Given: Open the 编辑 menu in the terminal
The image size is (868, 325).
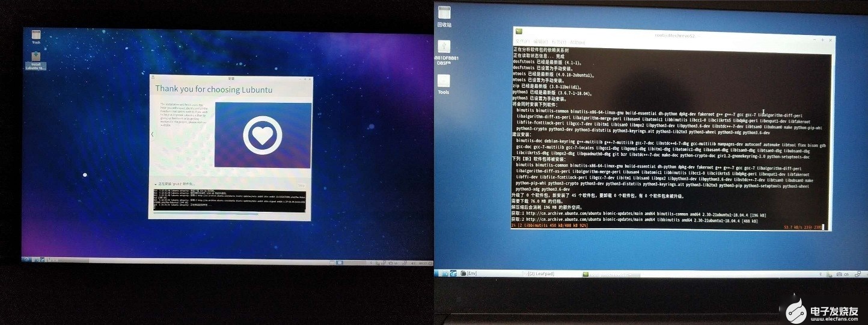Looking at the screenshot, I should [540, 42].
